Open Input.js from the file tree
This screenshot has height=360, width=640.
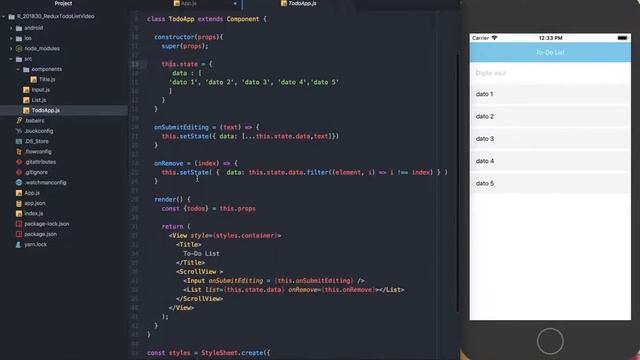pos(41,90)
